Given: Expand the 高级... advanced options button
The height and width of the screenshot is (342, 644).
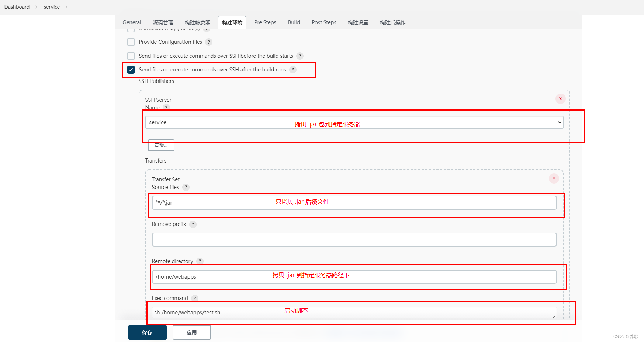Looking at the screenshot, I should pos(161,145).
